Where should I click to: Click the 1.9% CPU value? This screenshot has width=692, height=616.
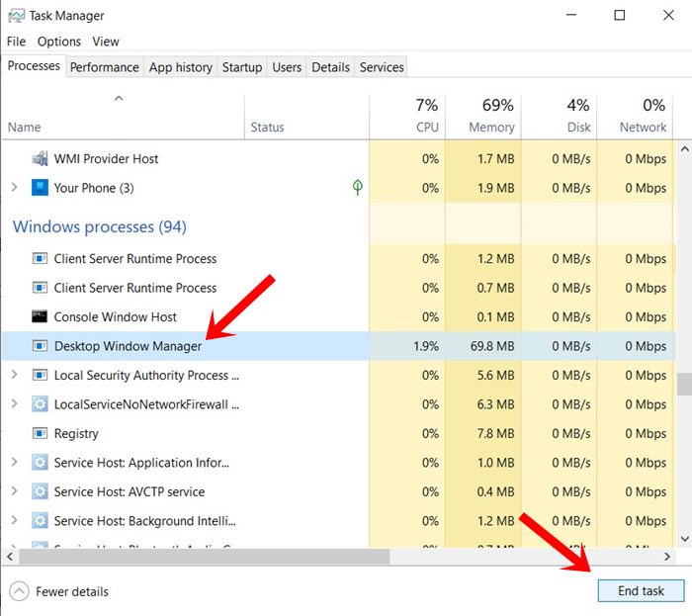426,346
